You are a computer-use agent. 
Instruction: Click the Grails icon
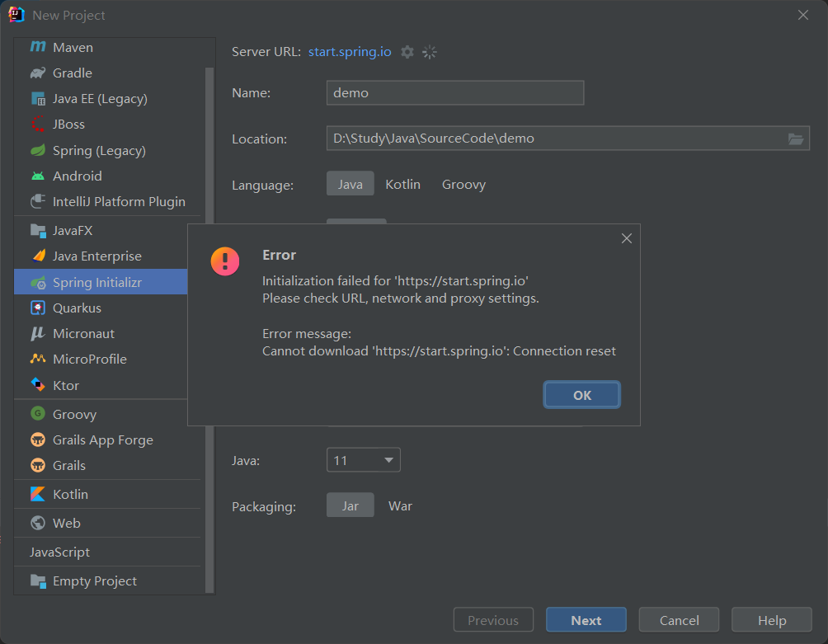tap(38, 465)
